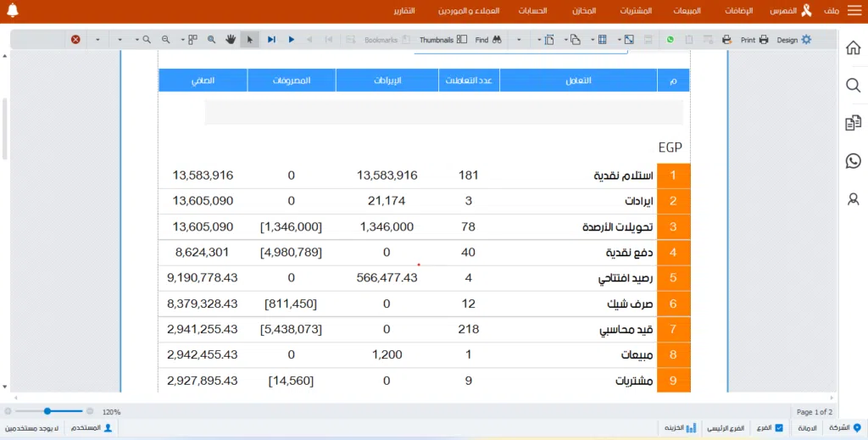Open the العملاء و الموردين menu
868x440 pixels.
click(469, 11)
